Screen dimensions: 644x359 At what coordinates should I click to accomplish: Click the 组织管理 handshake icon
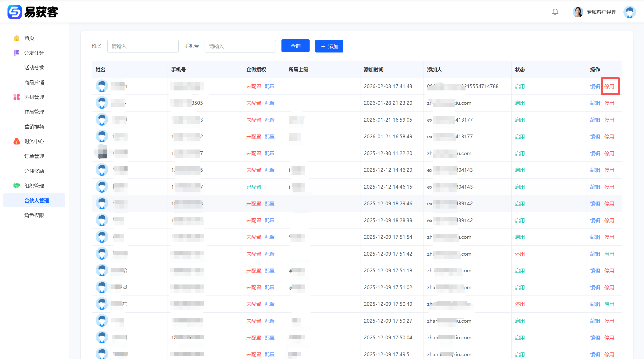coord(16,186)
